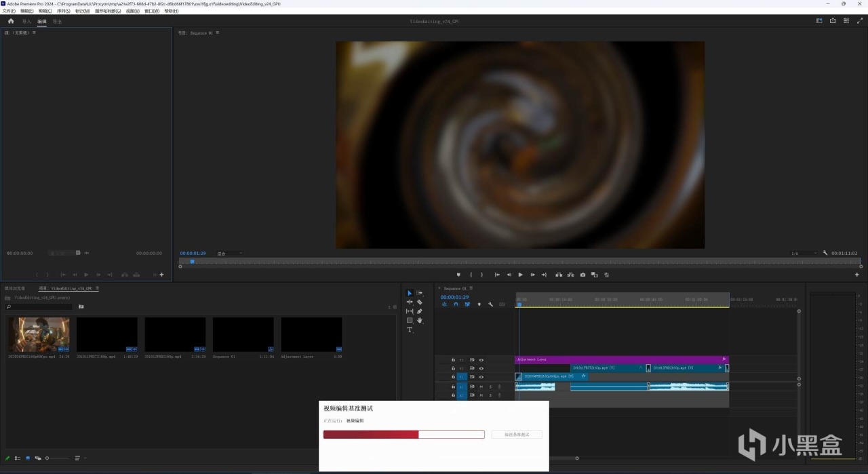Toggle lock on the top video track
The height and width of the screenshot is (474, 868).
point(454,360)
